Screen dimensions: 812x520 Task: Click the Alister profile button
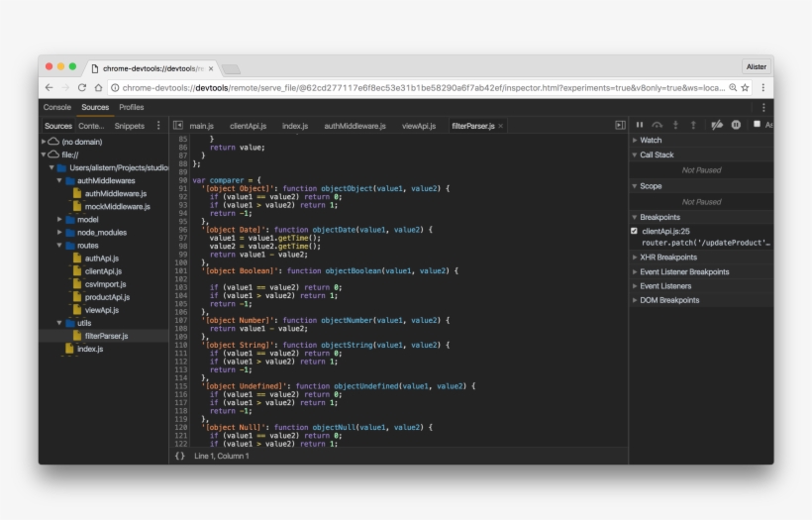click(757, 66)
